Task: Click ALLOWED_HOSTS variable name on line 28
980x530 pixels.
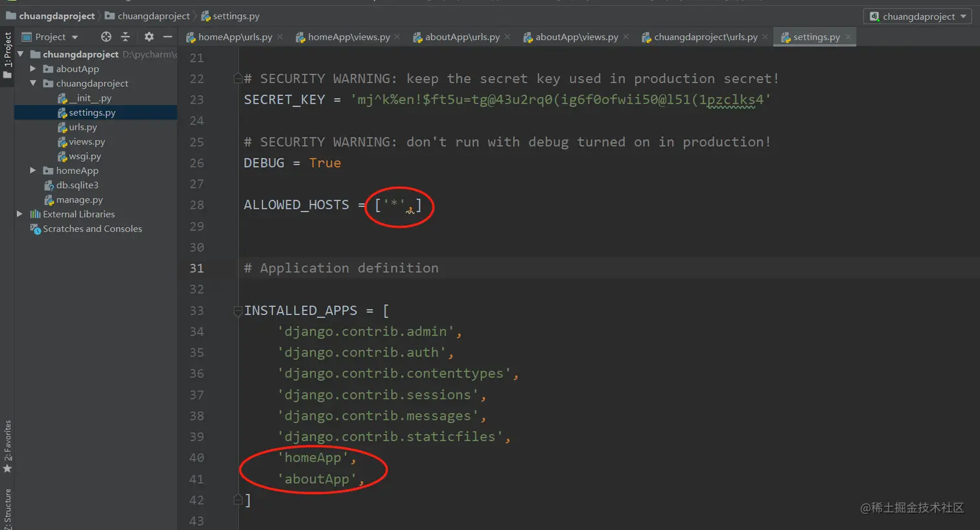Action: pos(296,205)
